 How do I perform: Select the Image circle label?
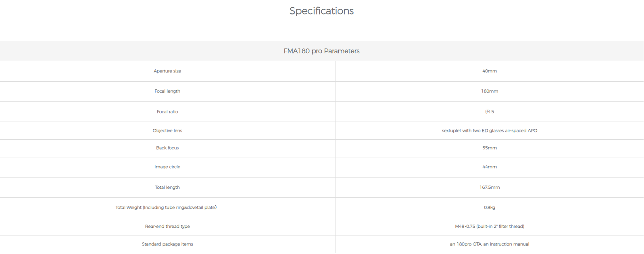click(x=167, y=167)
